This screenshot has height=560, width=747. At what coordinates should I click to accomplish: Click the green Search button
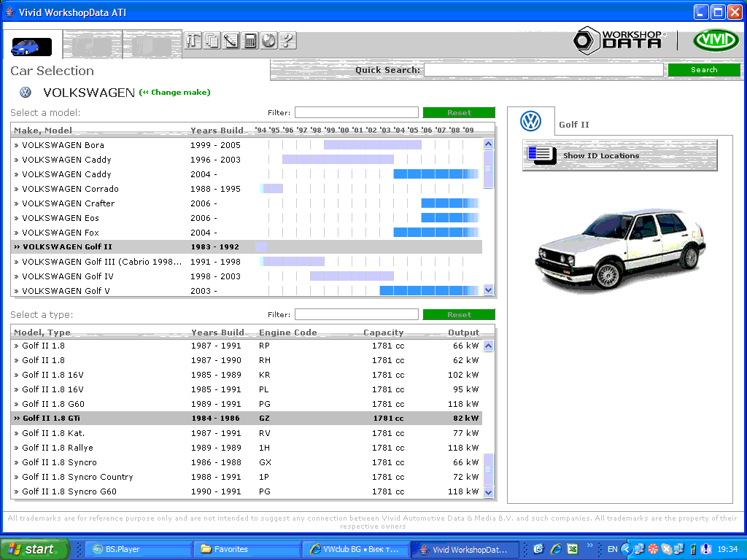pyautogui.click(x=704, y=70)
